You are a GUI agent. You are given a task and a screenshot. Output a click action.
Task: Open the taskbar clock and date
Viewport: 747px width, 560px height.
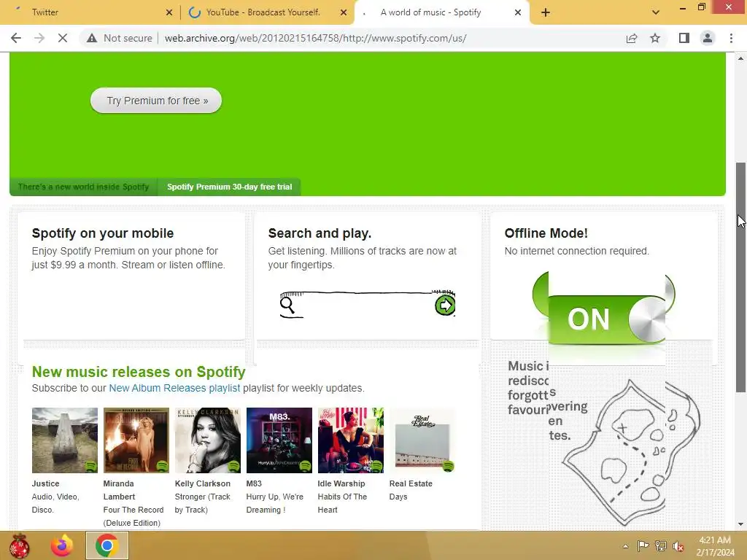click(715, 546)
